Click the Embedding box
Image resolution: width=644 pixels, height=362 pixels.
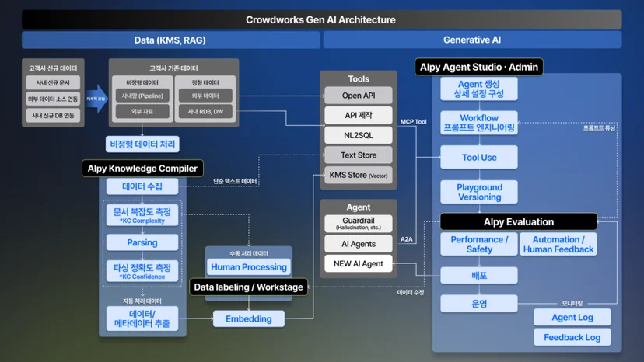point(249,319)
